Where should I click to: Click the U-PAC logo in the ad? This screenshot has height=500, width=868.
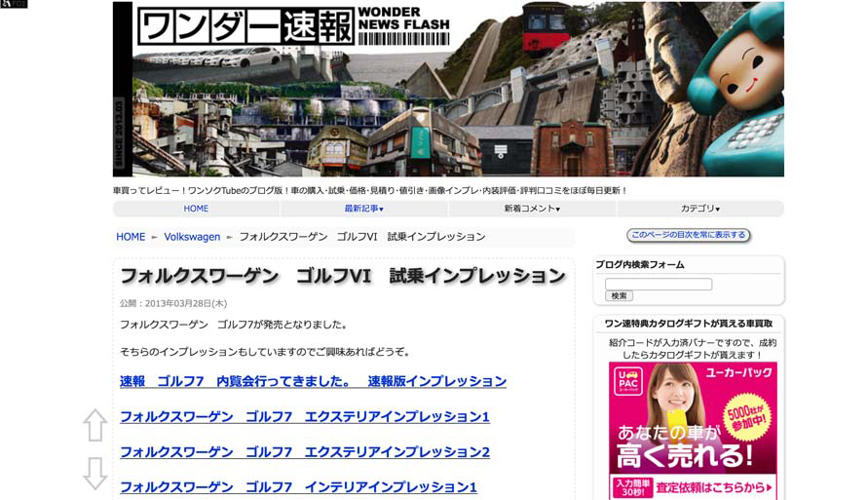tap(626, 380)
